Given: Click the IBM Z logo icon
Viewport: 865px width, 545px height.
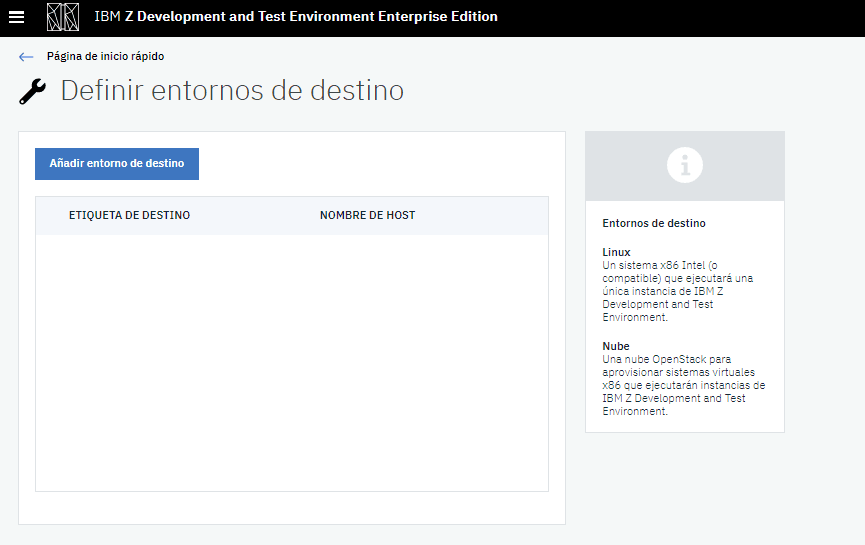Looking at the screenshot, I should [x=63, y=17].
